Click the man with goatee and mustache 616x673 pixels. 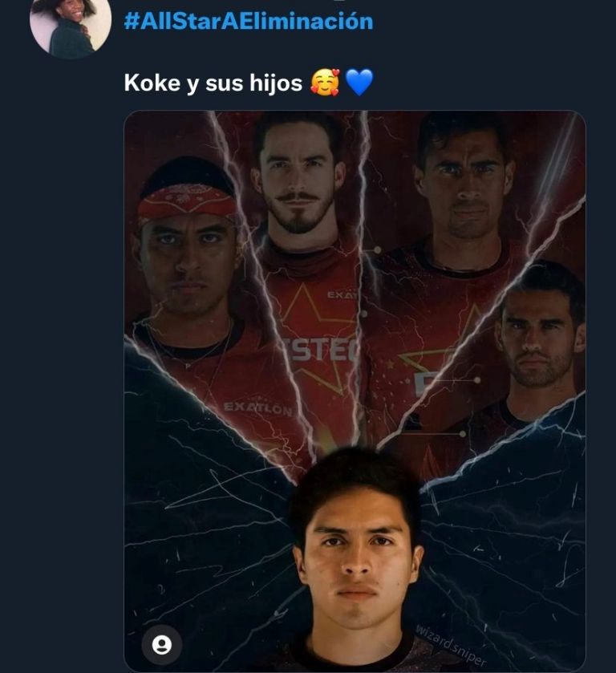click(299, 184)
